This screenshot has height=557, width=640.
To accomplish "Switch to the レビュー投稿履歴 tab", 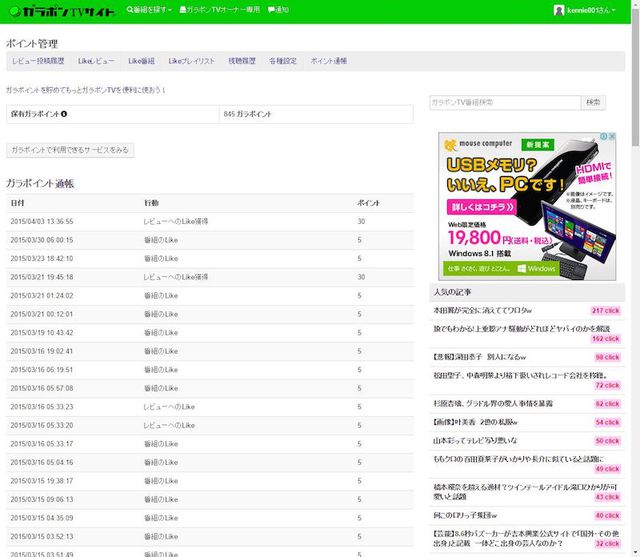I will click(x=37, y=61).
